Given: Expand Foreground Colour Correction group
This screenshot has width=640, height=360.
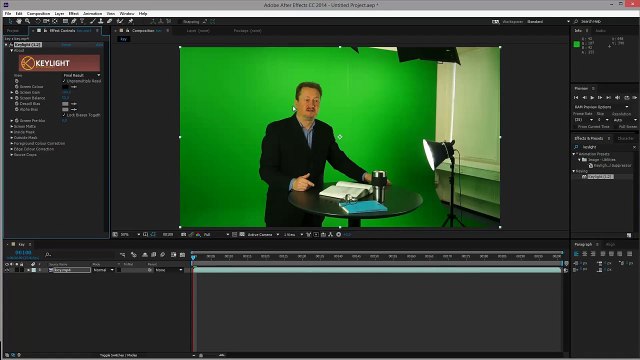Looking at the screenshot, I should click(x=12, y=144).
